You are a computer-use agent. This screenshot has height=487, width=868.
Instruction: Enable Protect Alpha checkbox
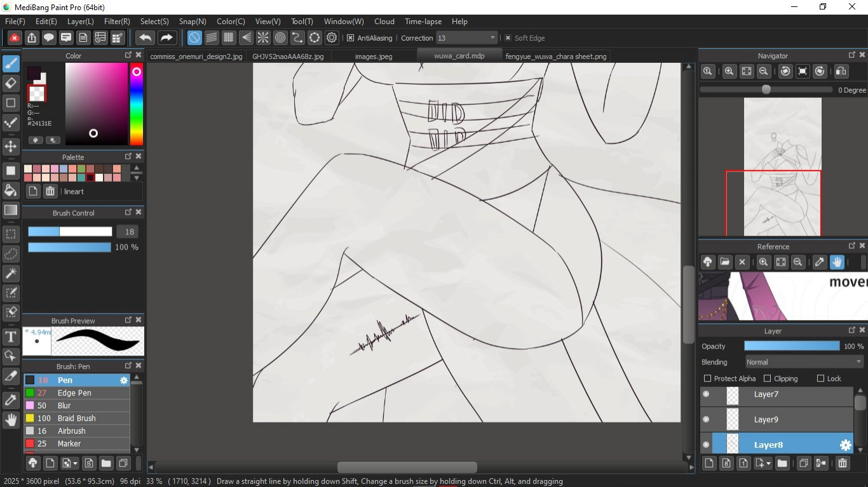tap(707, 378)
